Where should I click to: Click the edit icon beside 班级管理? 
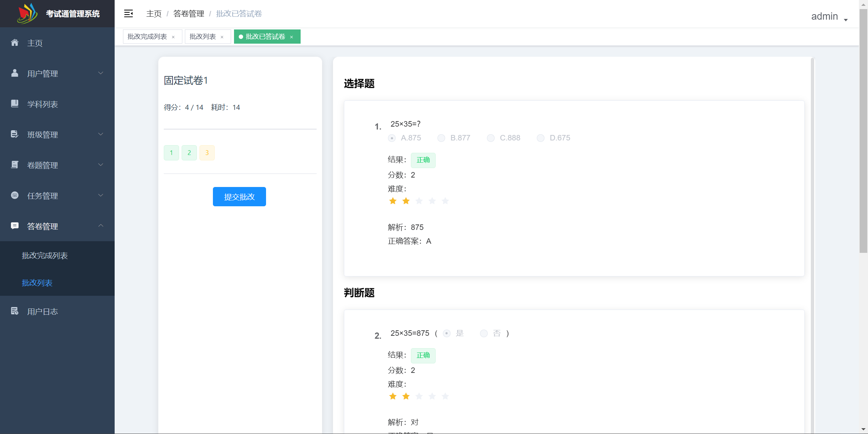(x=15, y=134)
